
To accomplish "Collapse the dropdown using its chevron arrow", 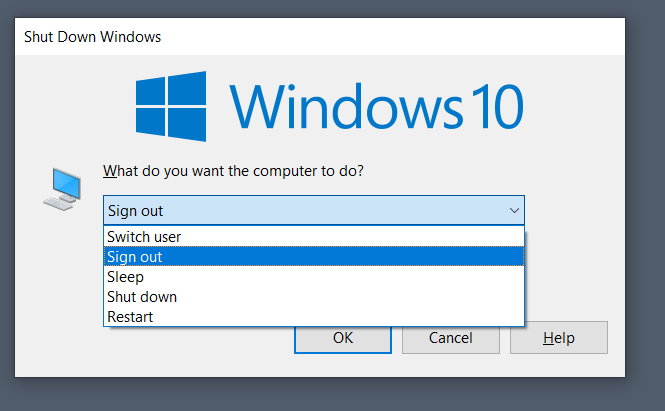I will pyautogui.click(x=514, y=210).
